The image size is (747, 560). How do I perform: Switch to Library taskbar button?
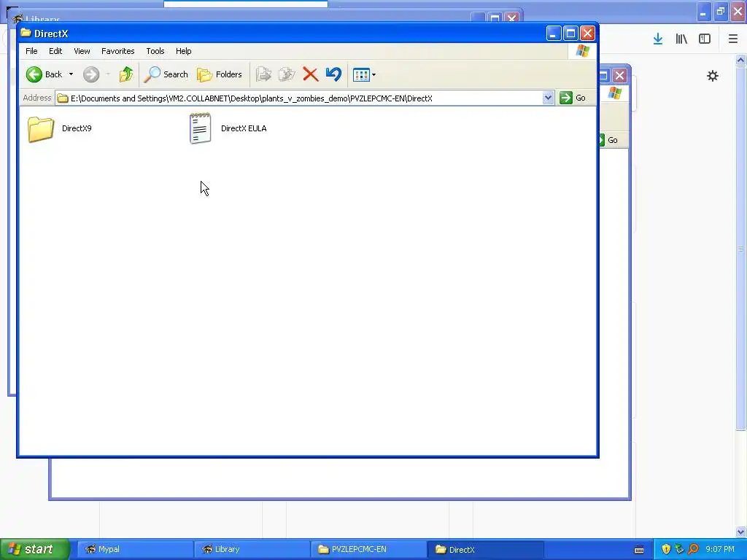pos(252,549)
